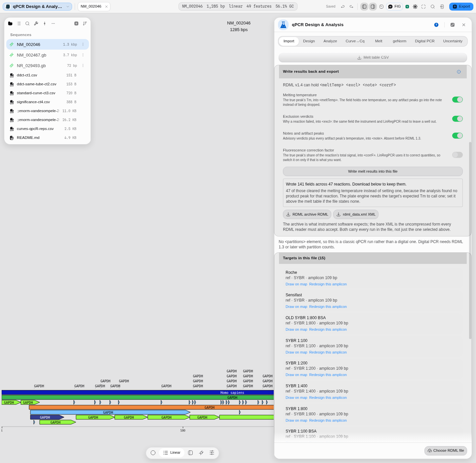Download the RDML archive

coord(307,214)
